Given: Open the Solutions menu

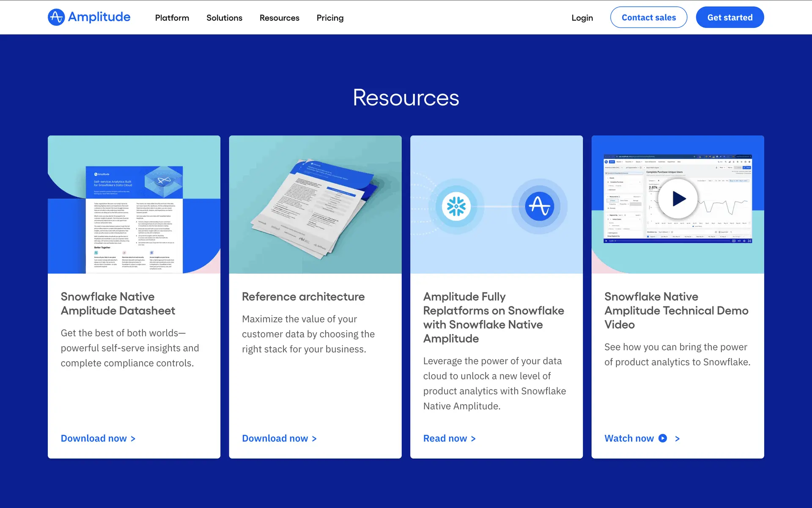Looking at the screenshot, I should click(x=224, y=18).
